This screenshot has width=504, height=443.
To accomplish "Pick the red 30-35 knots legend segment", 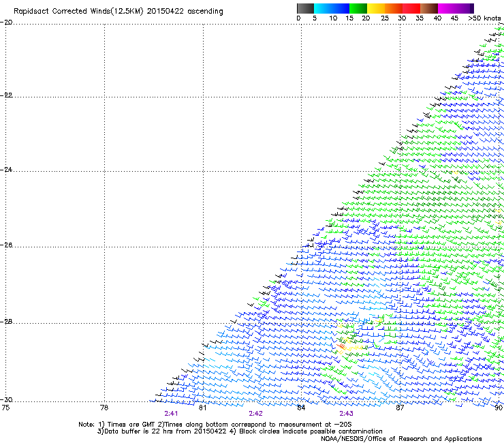I will tap(411, 8).
